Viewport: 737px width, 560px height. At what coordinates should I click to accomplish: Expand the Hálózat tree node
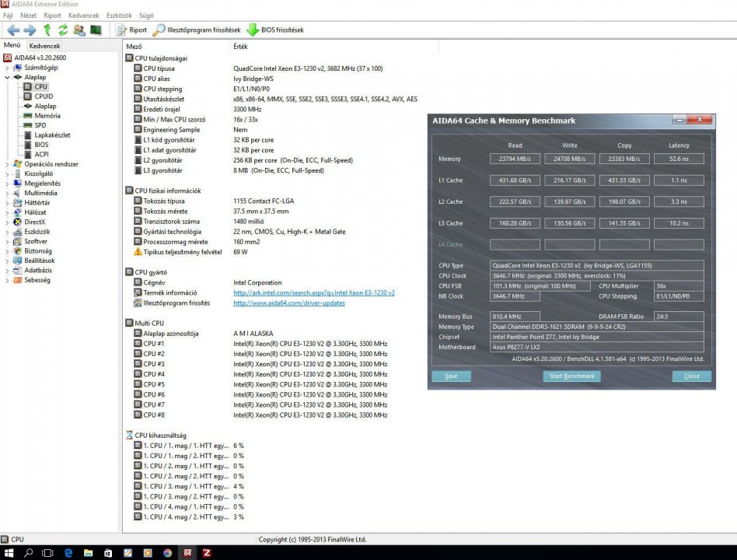tap(7, 212)
